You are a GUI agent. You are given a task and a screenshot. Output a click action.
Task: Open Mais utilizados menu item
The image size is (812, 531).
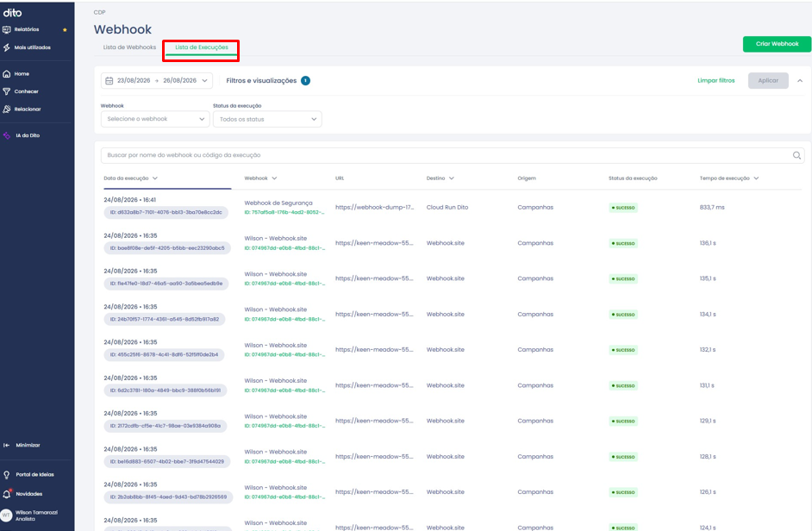[32, 47]
